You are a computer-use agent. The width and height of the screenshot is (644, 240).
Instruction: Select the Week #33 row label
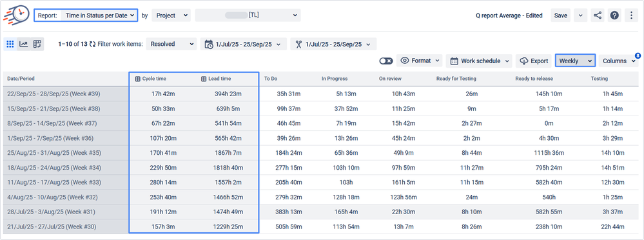click(x=54, y=183)
